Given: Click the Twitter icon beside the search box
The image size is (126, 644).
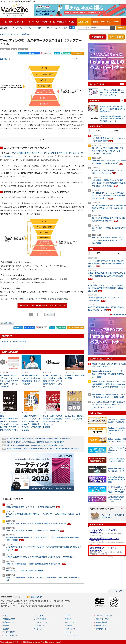Looking at the screenshot, I should 74,28.
